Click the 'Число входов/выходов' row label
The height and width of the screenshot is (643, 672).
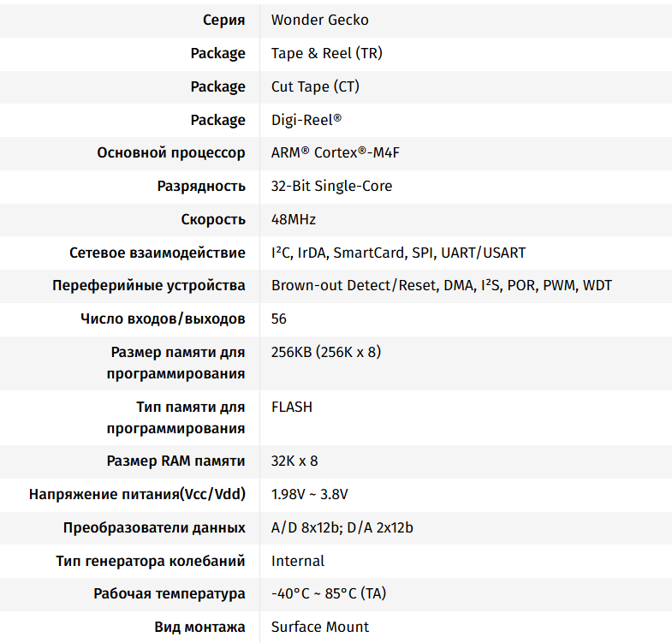click(x=163, y=319)
